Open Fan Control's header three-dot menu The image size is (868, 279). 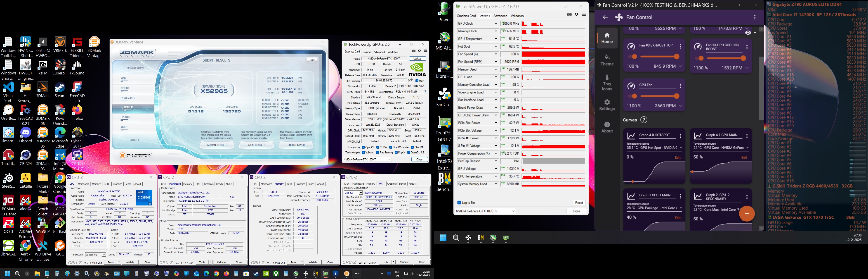[755, 17]
